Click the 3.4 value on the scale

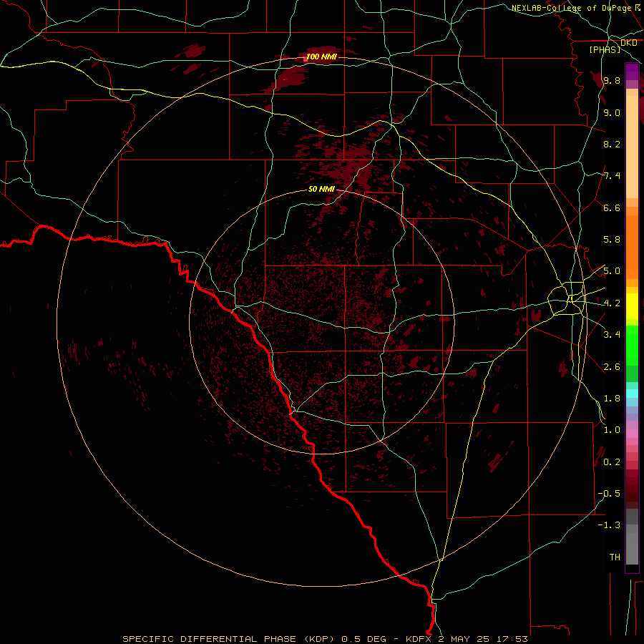click(612, 334)
